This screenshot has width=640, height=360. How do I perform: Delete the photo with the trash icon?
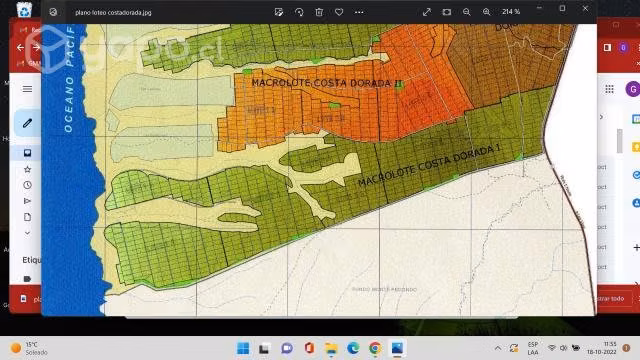point(319,12)
